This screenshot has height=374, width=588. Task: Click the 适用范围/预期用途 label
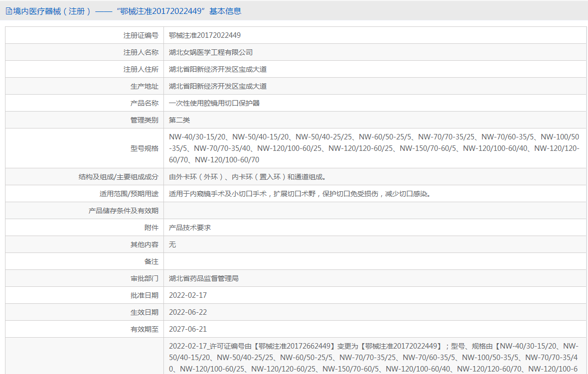coord(129,194)
